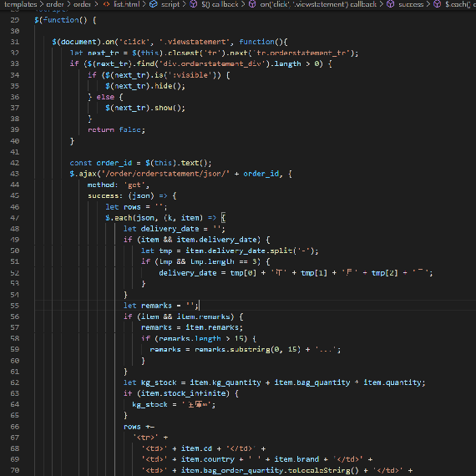Expand the script breadcrumb symbol list

[x=170, y=4]
